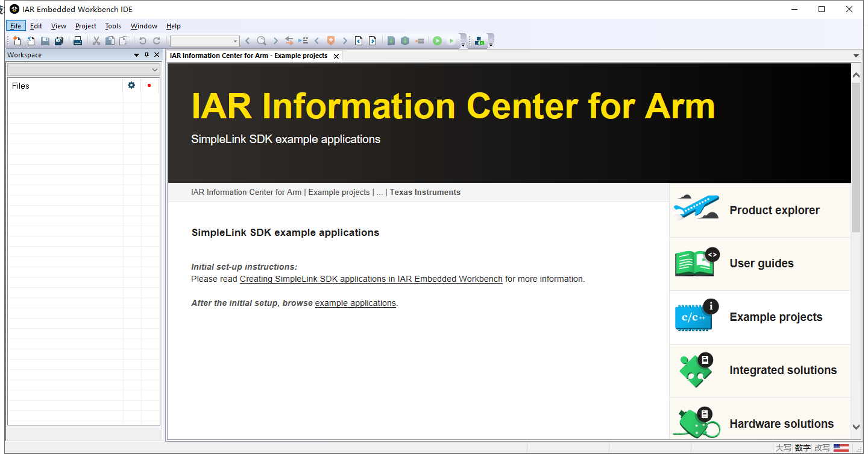Open Integrated solutions in sidebar
Screen dimensions: 868x458
(x=760, y=371)
